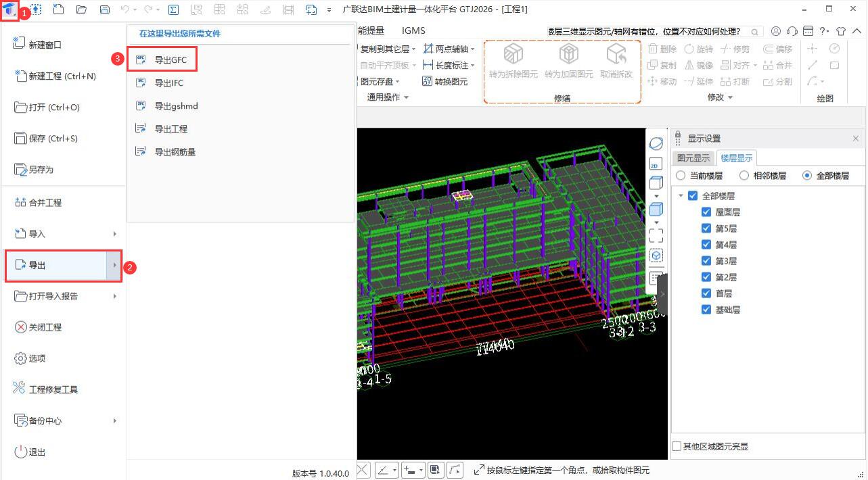Open the 图元存盘 dropdown arrow
Viewport: 868px width, 480px height.
398,82
